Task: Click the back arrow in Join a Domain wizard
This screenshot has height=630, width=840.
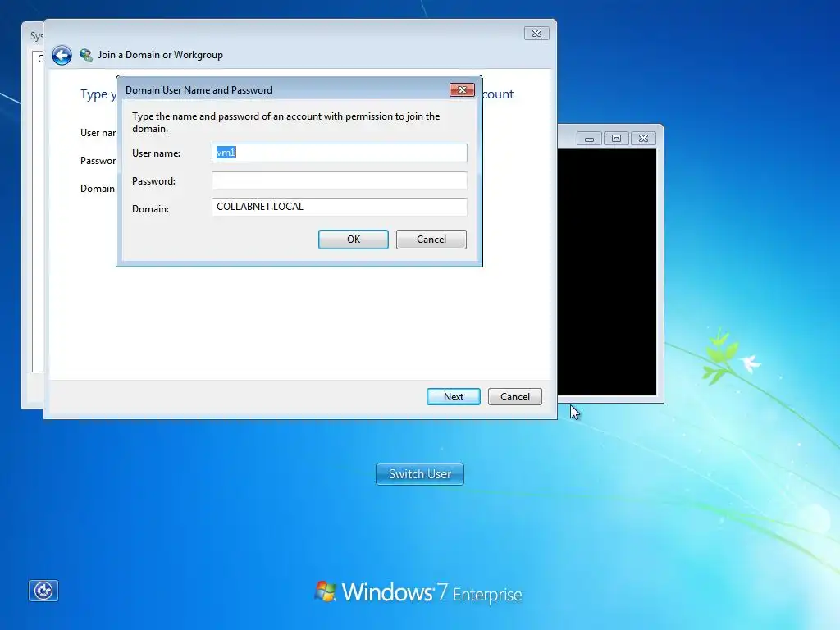Action: [x=62, y=55]
